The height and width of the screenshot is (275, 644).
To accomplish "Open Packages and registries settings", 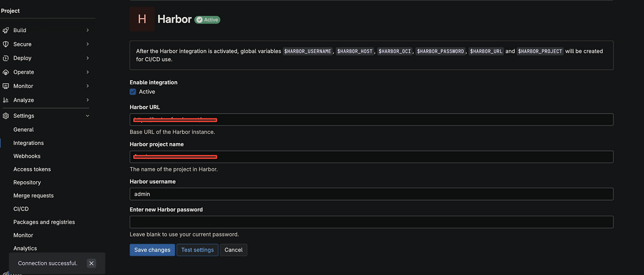I will click(x=44, y=222).
